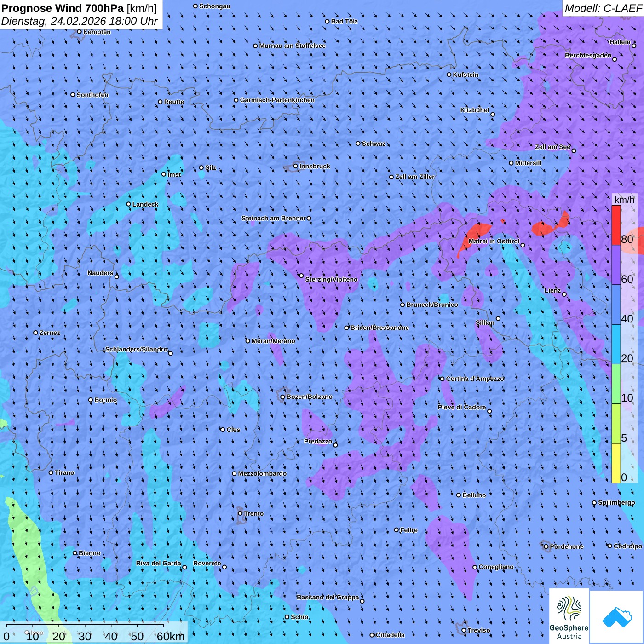Click the Rovereto city label
This screenshot has height=644, width=644.
[207, 563]
